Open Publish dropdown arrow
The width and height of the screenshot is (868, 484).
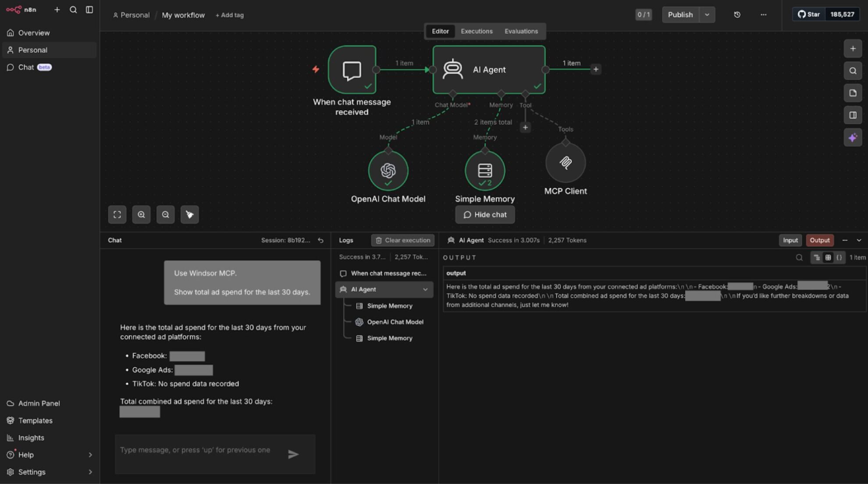point(707,14)
